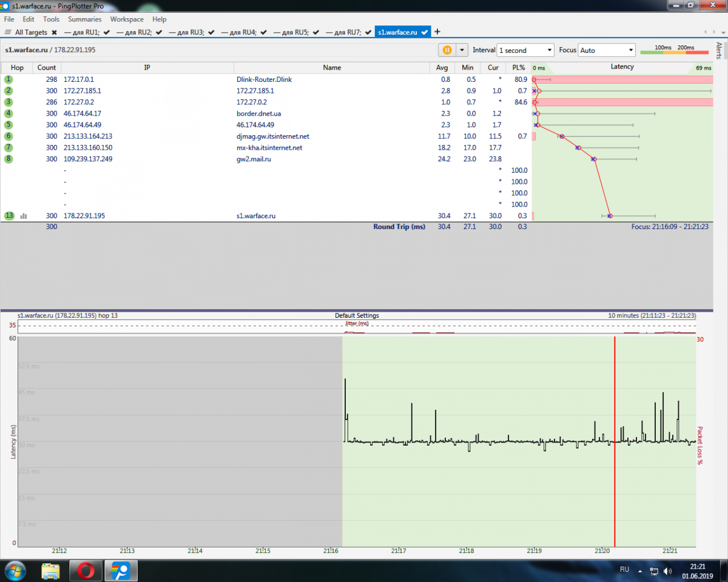Sort the table by PL% column header

click(x=518, y=67)
